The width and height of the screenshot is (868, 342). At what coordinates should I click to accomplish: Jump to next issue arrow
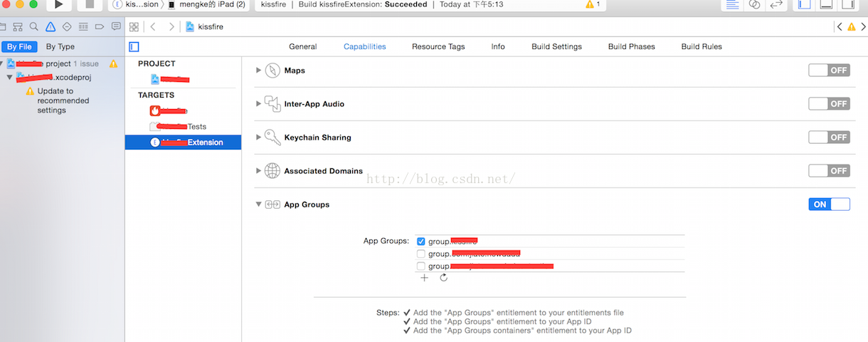click(x=863, y=27)
